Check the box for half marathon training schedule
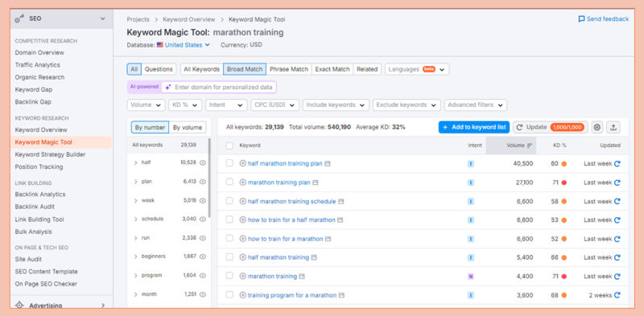644x316 pixels. click(x=229, y=201)
